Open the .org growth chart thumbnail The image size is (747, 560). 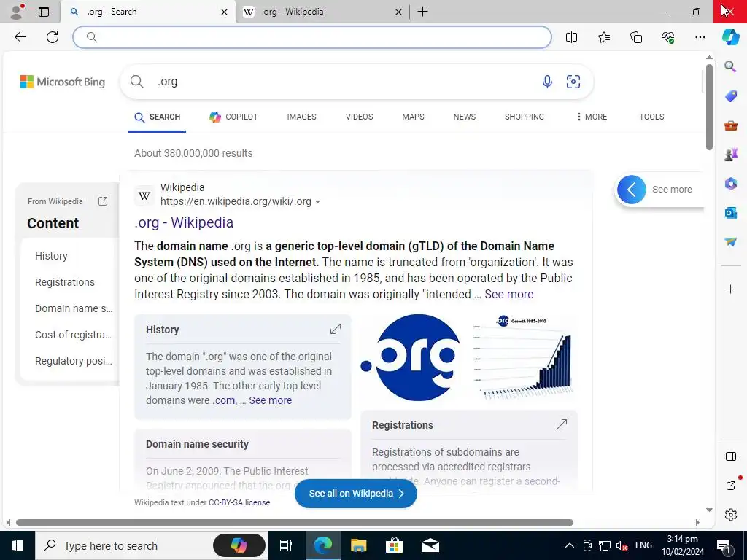tap(525, 357)
